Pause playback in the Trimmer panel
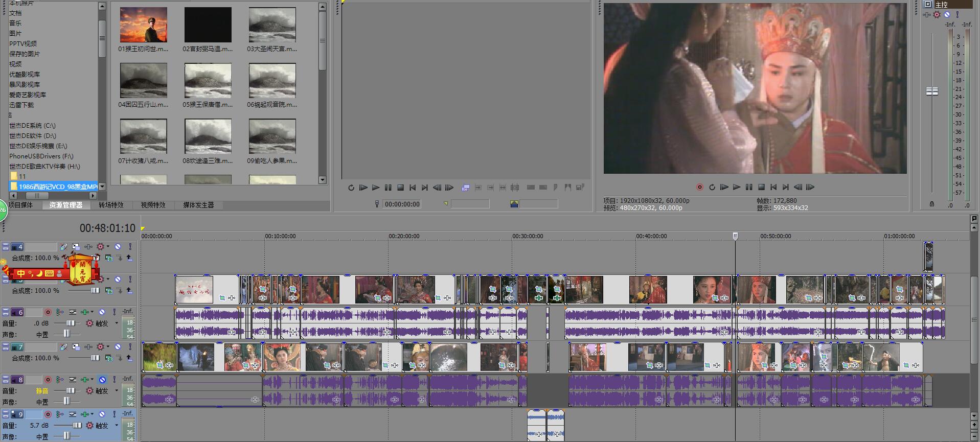The height and width of the screenshot is (442, 980). 388,188
